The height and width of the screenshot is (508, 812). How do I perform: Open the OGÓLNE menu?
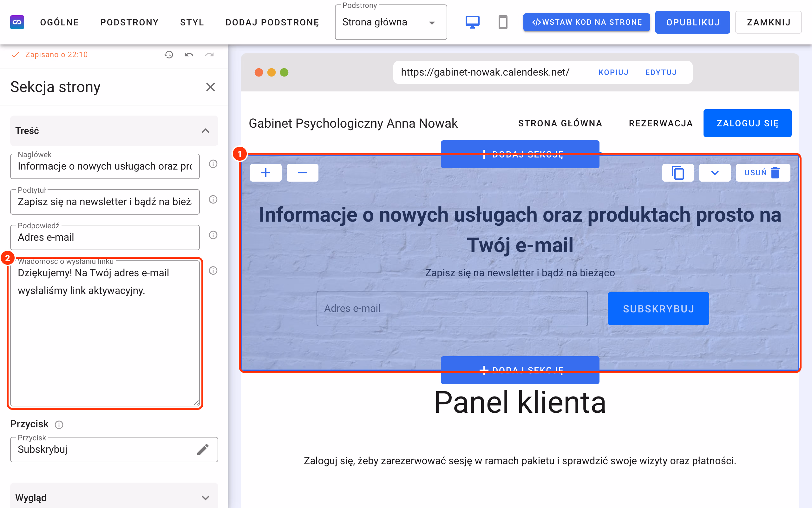[59, 23]
